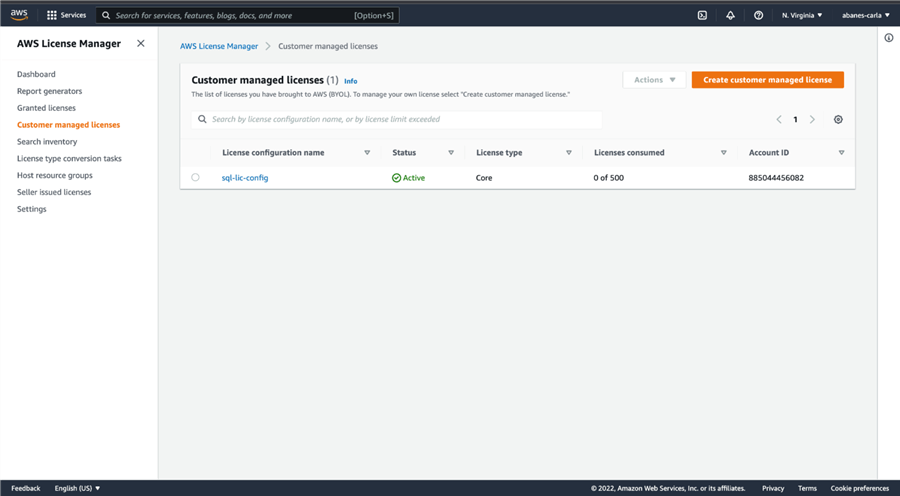
Task: Click Create customer managed license button
Action: tap(767, 80)
